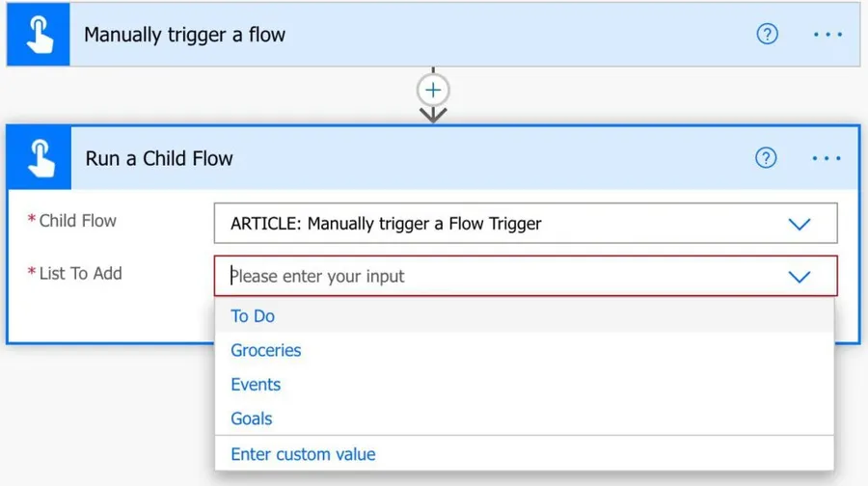This screenshot has height=486, width=868.
Task: Open help for Manually trigger a flow
Action: point(767,35)
